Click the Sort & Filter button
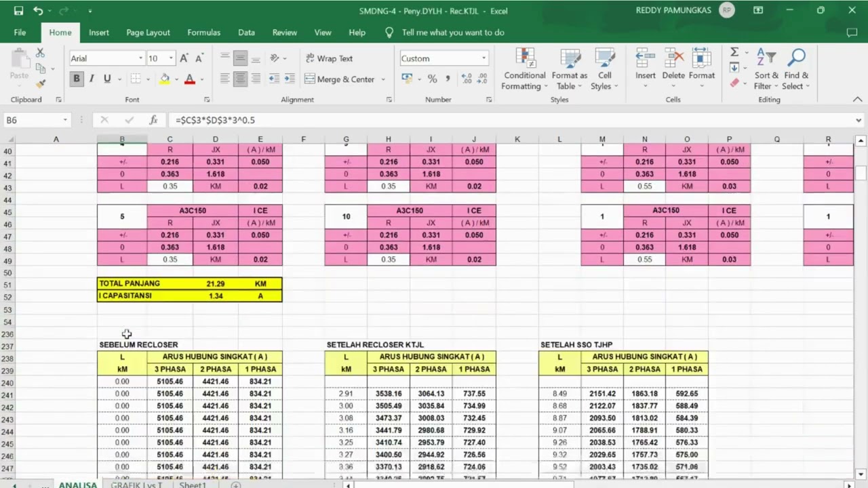Screen dimensions: 868x488 766,68
